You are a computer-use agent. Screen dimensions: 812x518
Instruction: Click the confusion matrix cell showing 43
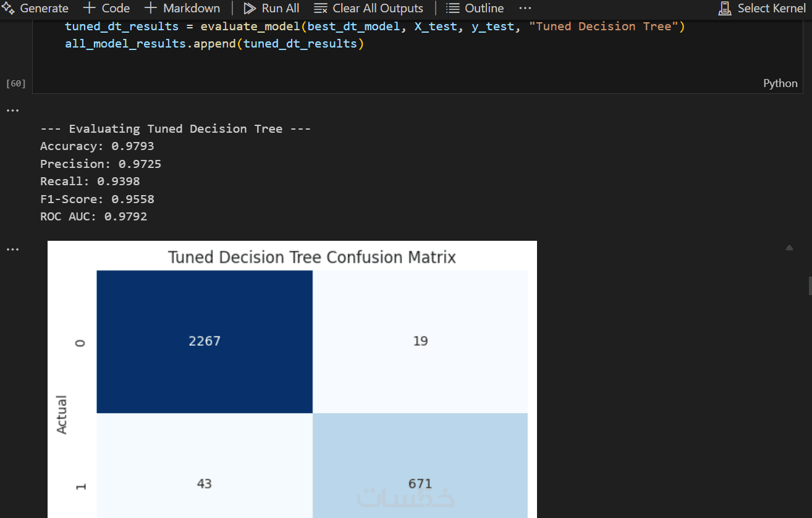[x=205, y=483]
